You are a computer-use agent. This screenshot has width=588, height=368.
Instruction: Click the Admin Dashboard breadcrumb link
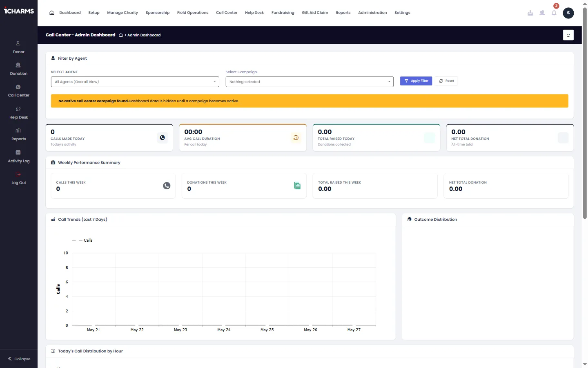[x=144, y=35]
